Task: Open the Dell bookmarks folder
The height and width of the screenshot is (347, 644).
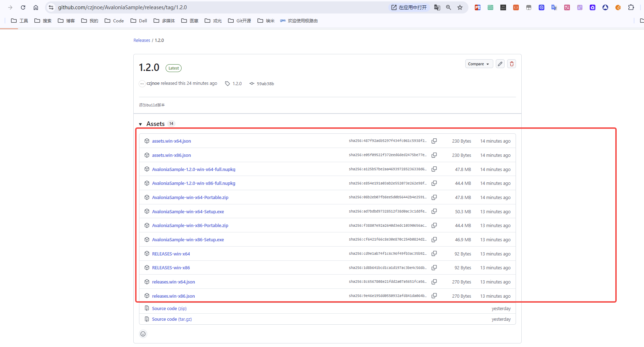Action: pos(139,21)
